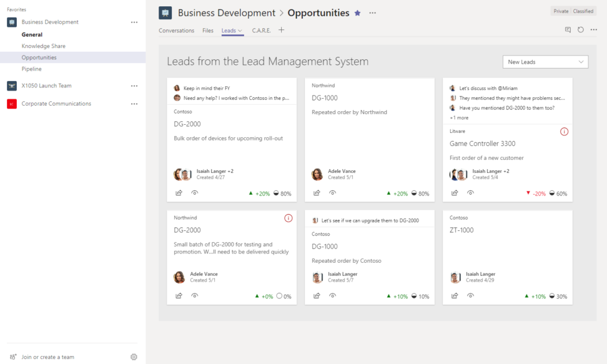
Task: Toggle watch eye on Contoso DG-1000 card
Action: (x=333, y=296)
